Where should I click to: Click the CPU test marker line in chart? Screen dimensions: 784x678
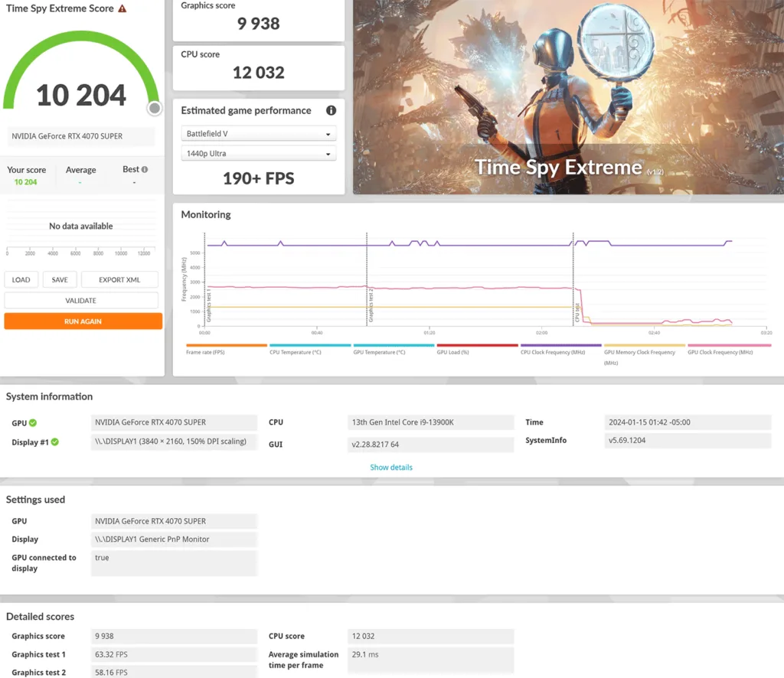(x=573, y=279)
